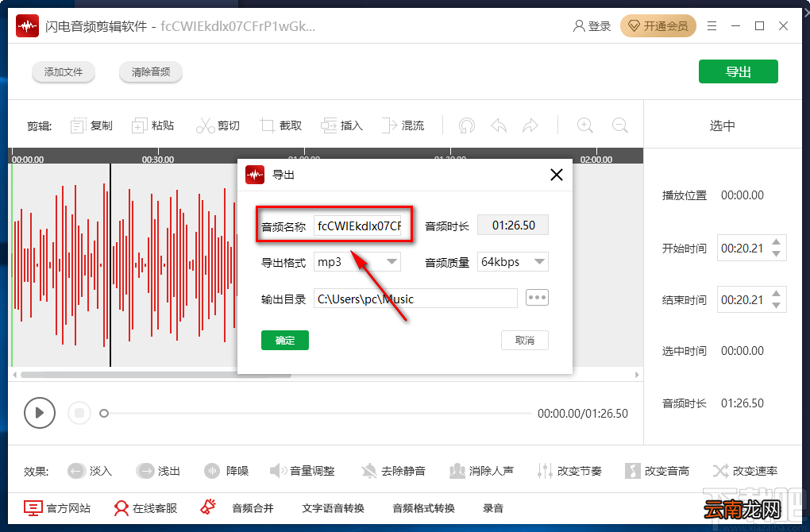Apply the Fade In (淡入) effect

(90, 471)
